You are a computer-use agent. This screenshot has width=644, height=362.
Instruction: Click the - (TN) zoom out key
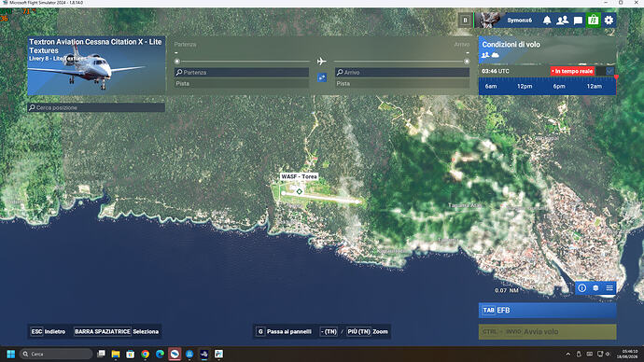[329, 331]
